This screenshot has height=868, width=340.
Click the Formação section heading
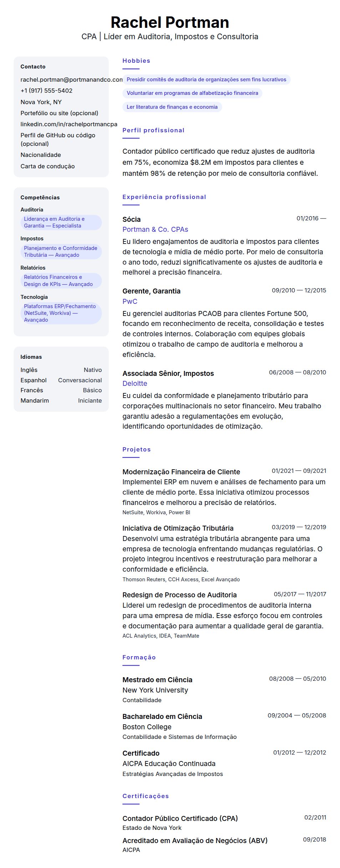tap(139, 658)
